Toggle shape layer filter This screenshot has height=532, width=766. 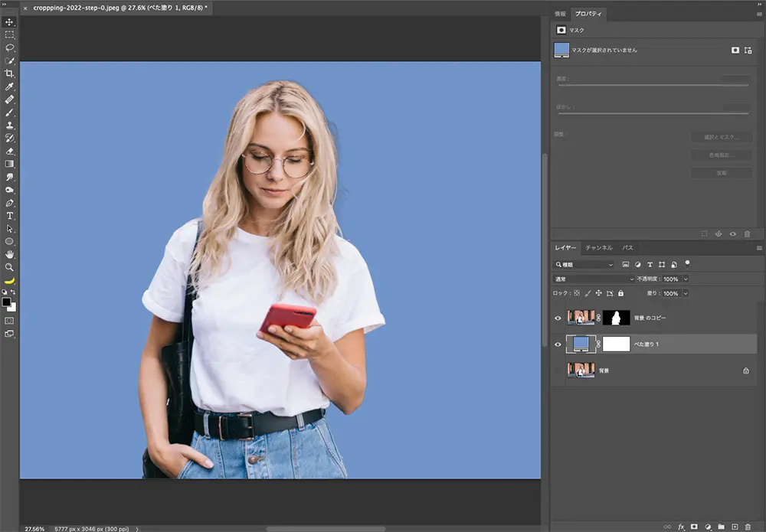662,265
